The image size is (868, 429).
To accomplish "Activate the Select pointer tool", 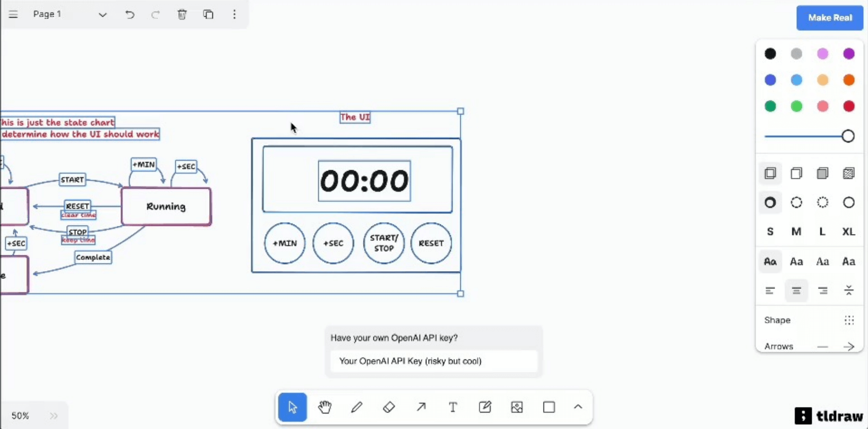I will coord(293,407).
